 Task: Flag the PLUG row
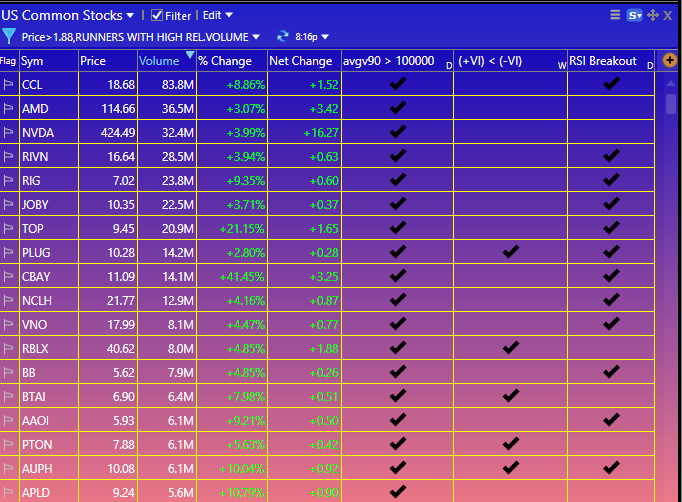click(x=8, y=252)
